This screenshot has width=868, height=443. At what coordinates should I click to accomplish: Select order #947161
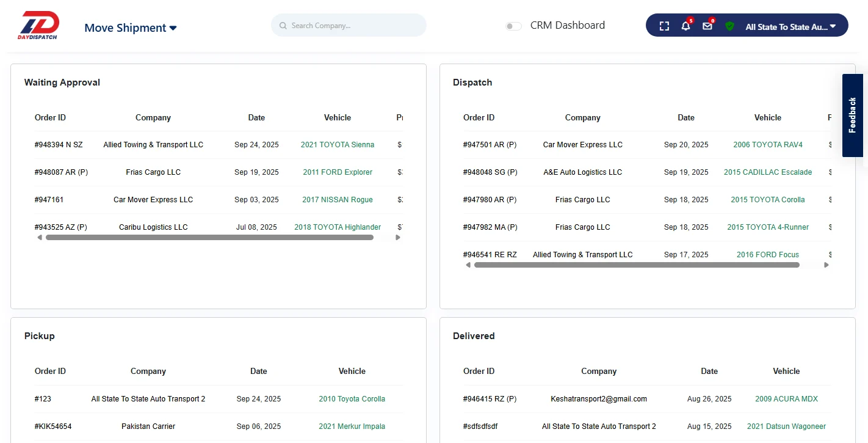click(49, 200)
